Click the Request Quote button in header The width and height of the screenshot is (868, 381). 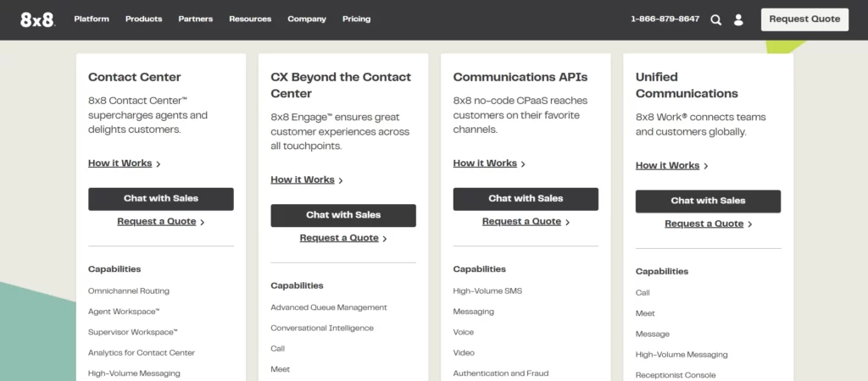[804, 19]
